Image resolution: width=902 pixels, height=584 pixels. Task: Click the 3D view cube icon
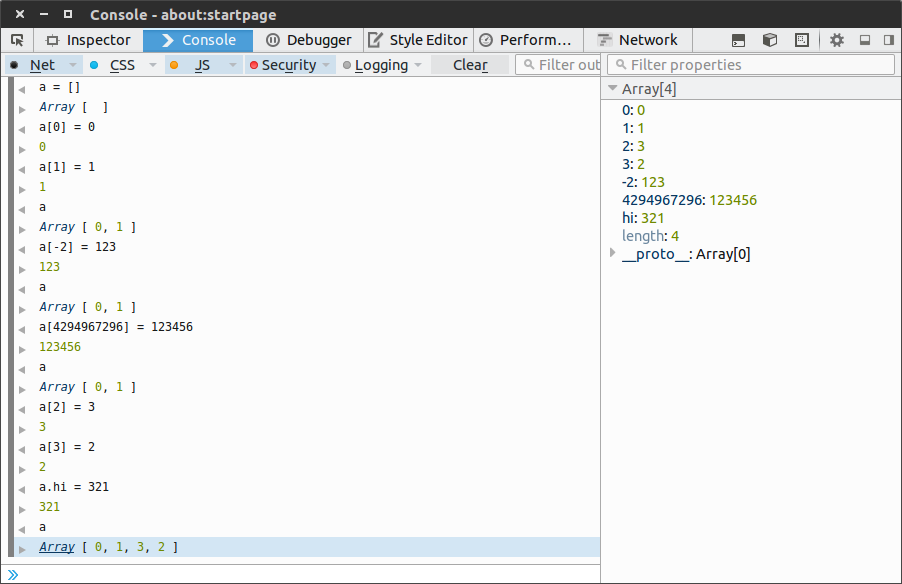coord(770,40)
